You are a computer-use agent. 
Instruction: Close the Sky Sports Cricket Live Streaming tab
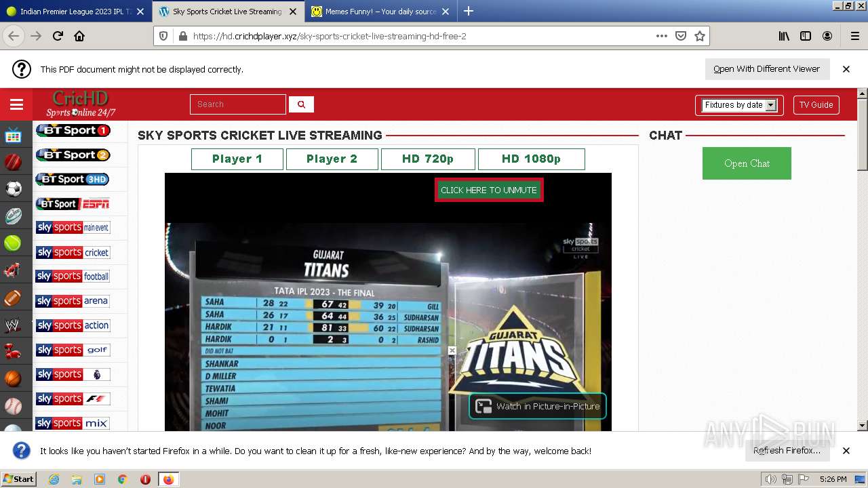tap(292, 12)
